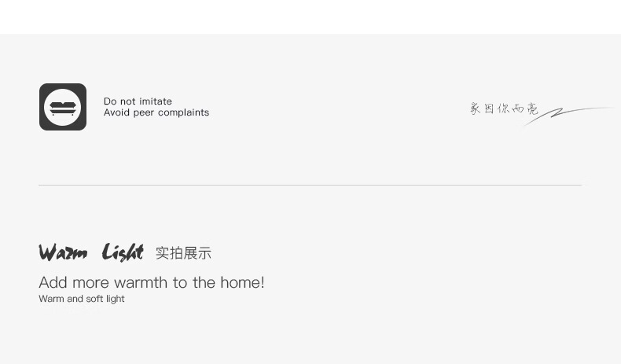Select the handwritten Chinese slogan 家因你而亮
This screenshot has width=621, height=364.
coord(504,108)
